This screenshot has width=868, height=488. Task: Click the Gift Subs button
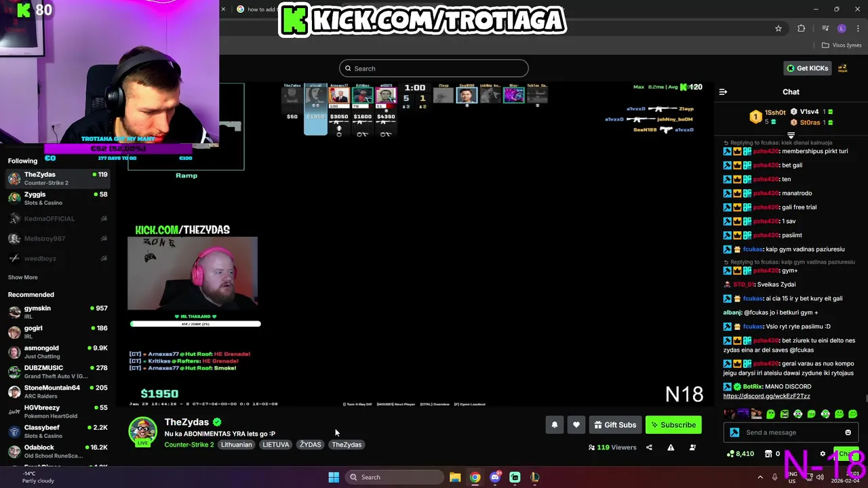point(615,425)
